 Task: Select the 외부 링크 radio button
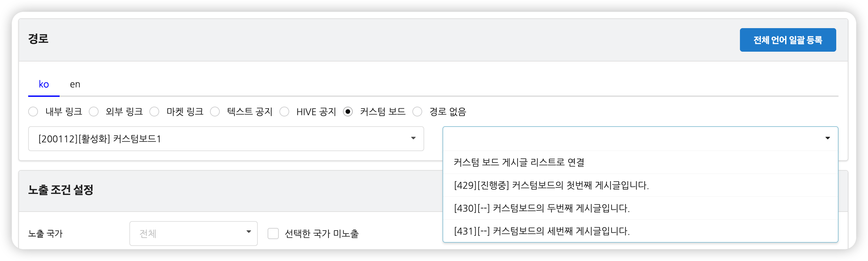(x=94, y=112)
